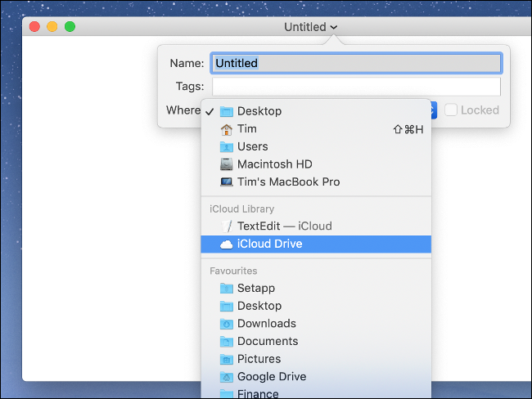Select Macintosh HD as save location
Image resolution: width=532 pixels, height=399 pixels.
pyautogui.click(x=316, y=164)
